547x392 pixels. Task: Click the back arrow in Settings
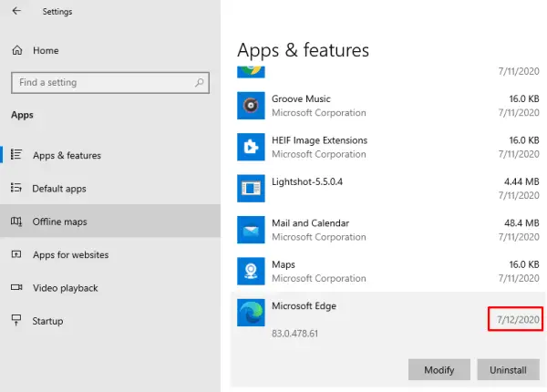tap(15, 12)
